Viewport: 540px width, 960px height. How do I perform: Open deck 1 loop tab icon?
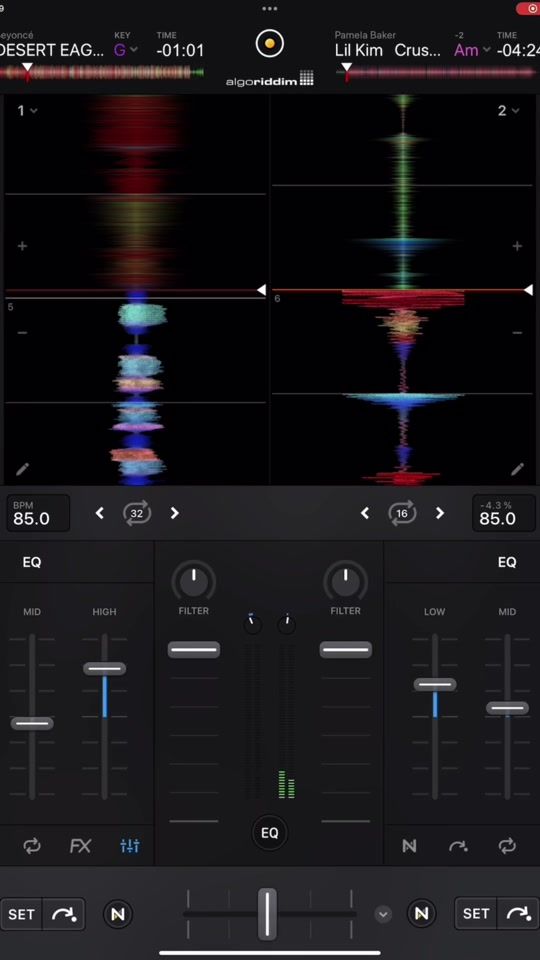coord(32,846)
